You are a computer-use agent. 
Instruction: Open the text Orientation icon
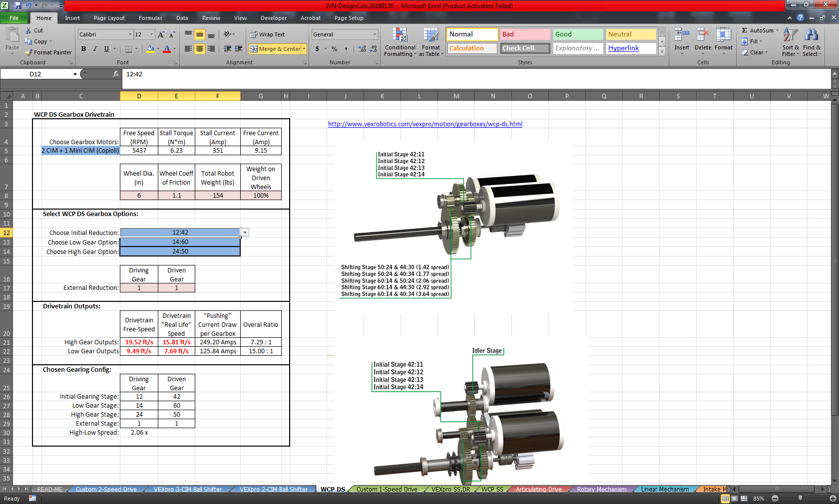click(228, 34)
